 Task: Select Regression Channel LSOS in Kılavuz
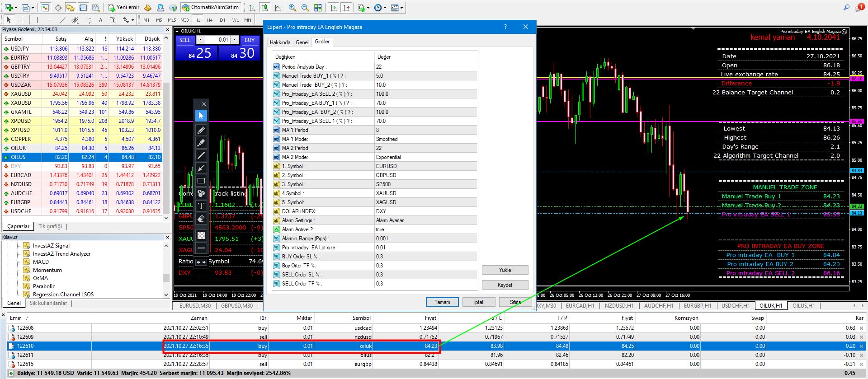(63, 295)
